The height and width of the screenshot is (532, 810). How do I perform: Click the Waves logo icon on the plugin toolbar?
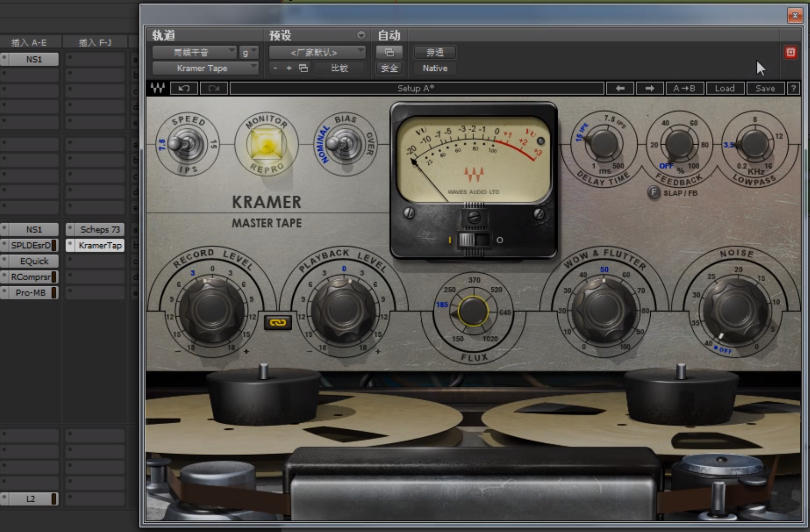[x=158, y=88]
